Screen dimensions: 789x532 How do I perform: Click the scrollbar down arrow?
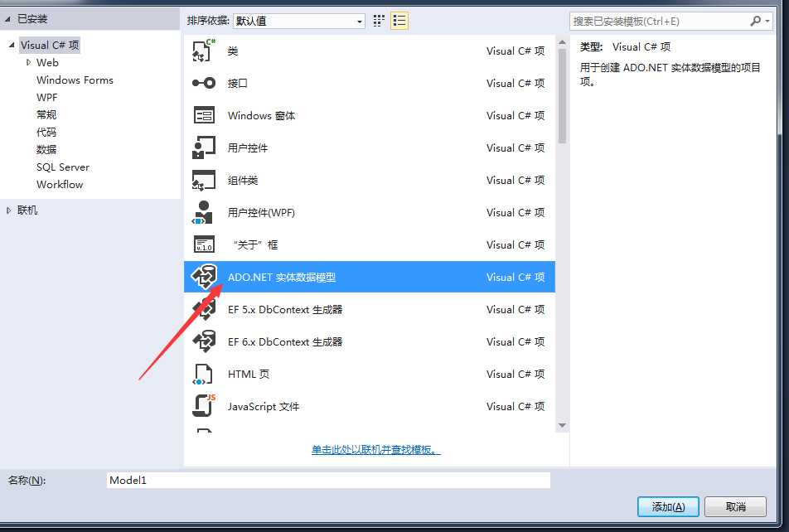[562, 426]
